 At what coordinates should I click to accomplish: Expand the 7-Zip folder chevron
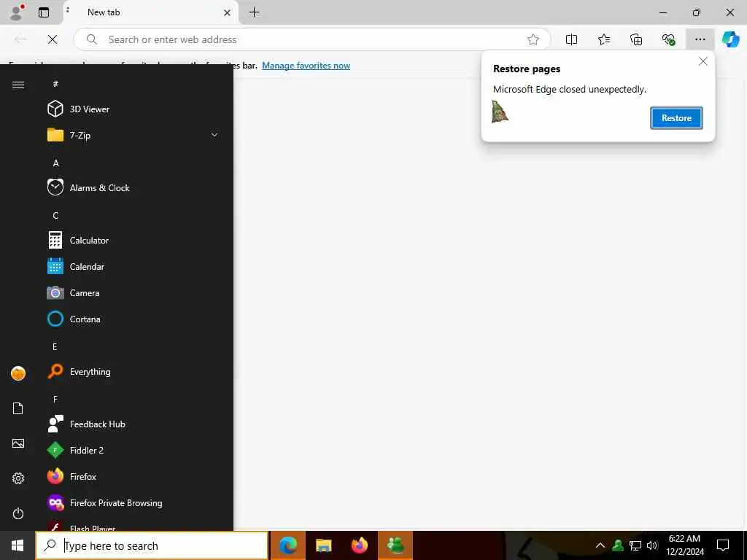[x=214, y=135]
